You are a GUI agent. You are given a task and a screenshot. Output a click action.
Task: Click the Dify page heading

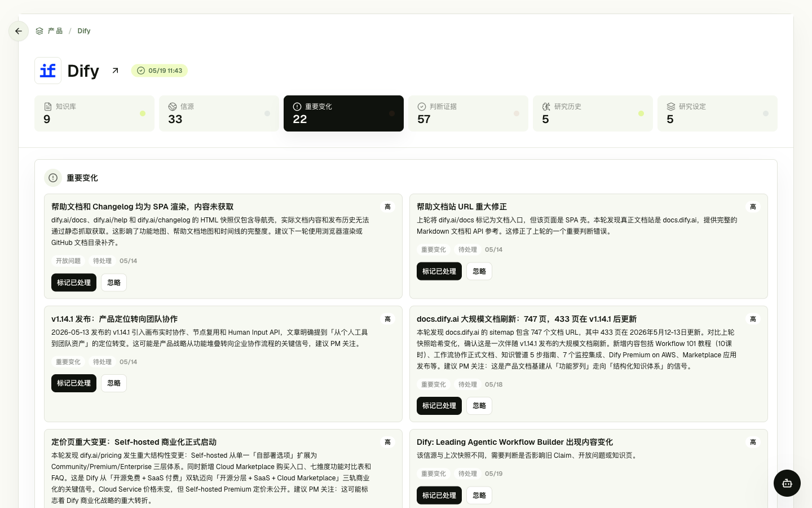[x=83, y=71]
